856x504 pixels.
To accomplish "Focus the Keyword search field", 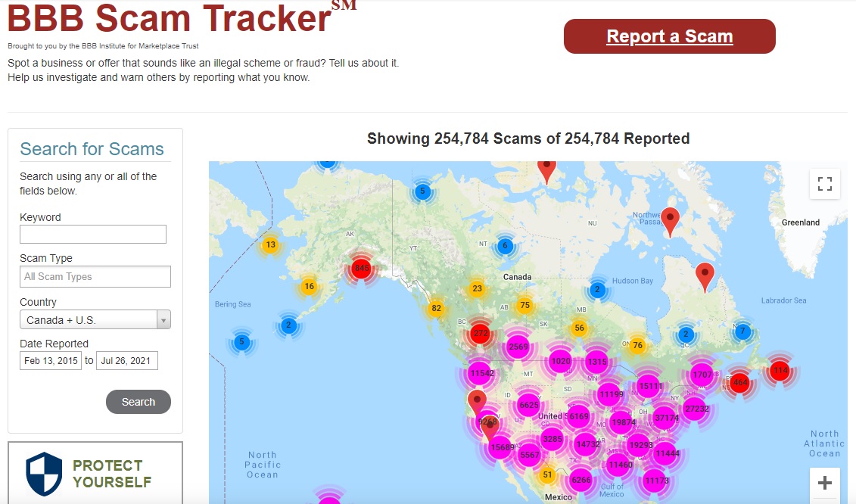I will click(93, 235).
